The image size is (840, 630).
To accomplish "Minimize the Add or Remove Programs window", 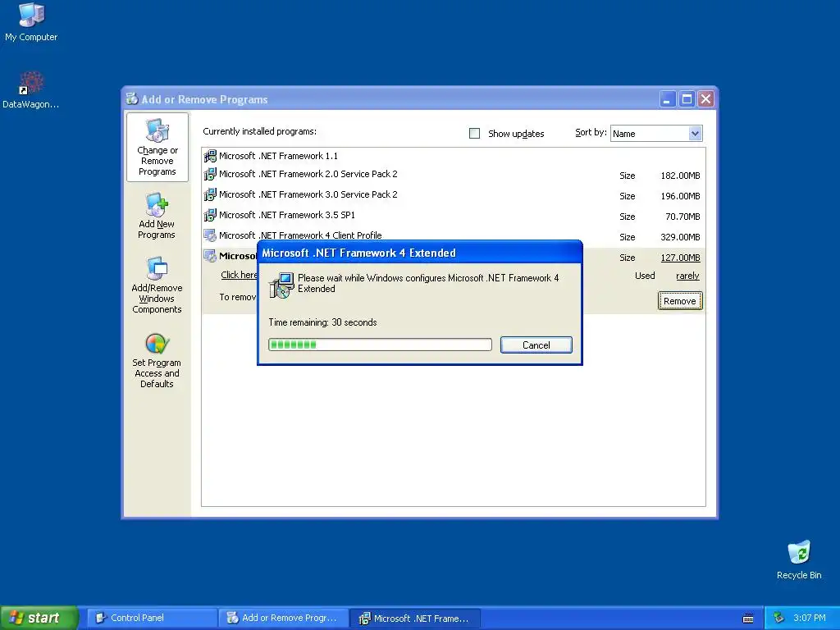I will click(667, 99).
